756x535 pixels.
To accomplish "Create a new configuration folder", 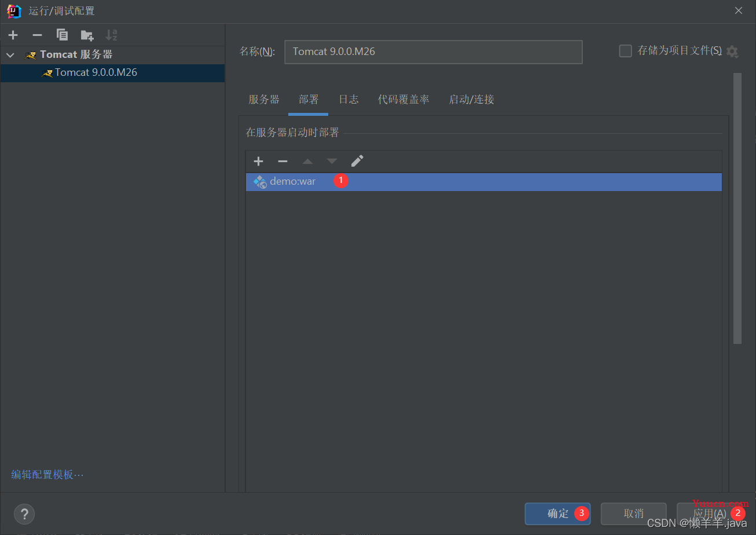I will click(x=87, y=35).
